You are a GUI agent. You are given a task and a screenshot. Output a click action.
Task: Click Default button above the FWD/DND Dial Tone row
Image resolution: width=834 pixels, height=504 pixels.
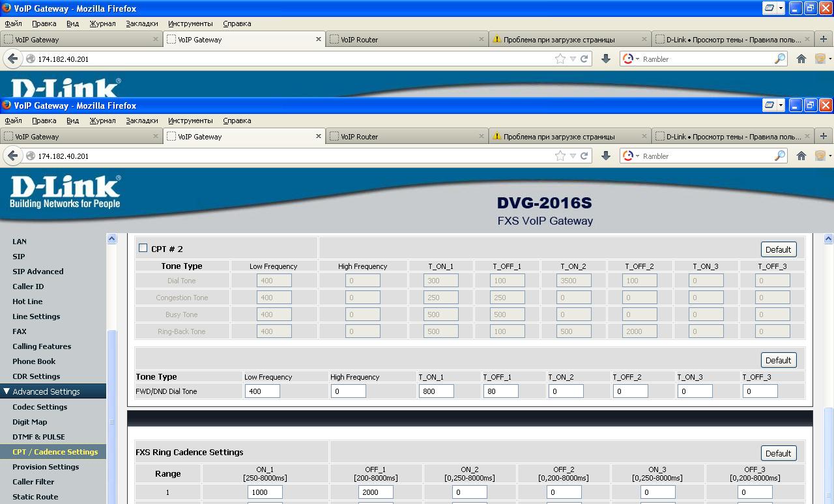click(x=778, y=360)
